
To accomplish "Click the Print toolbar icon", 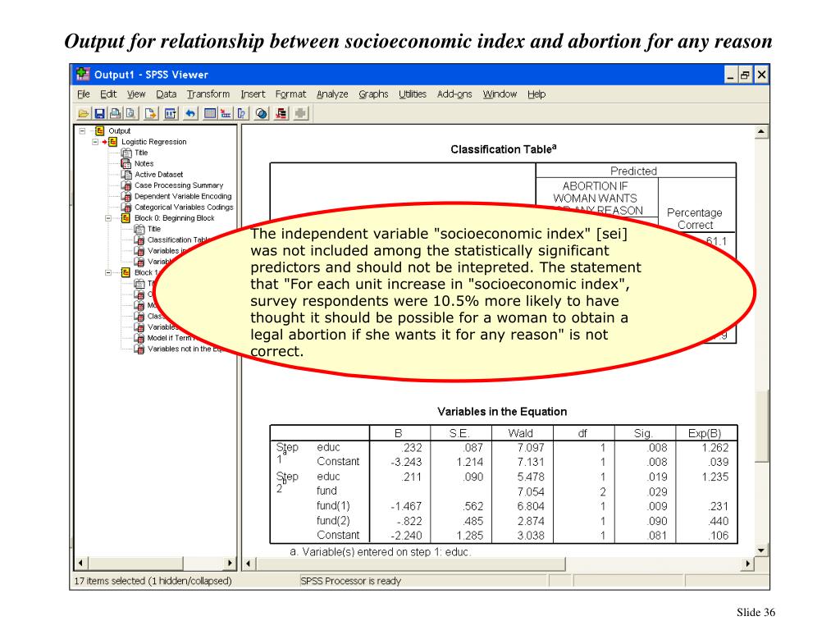I will 115,113.
